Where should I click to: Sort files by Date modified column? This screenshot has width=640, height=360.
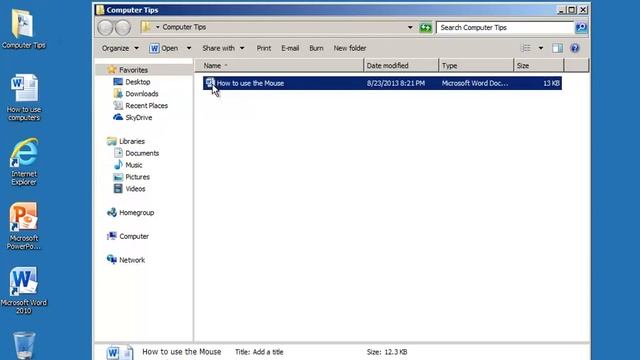point(401,65)
